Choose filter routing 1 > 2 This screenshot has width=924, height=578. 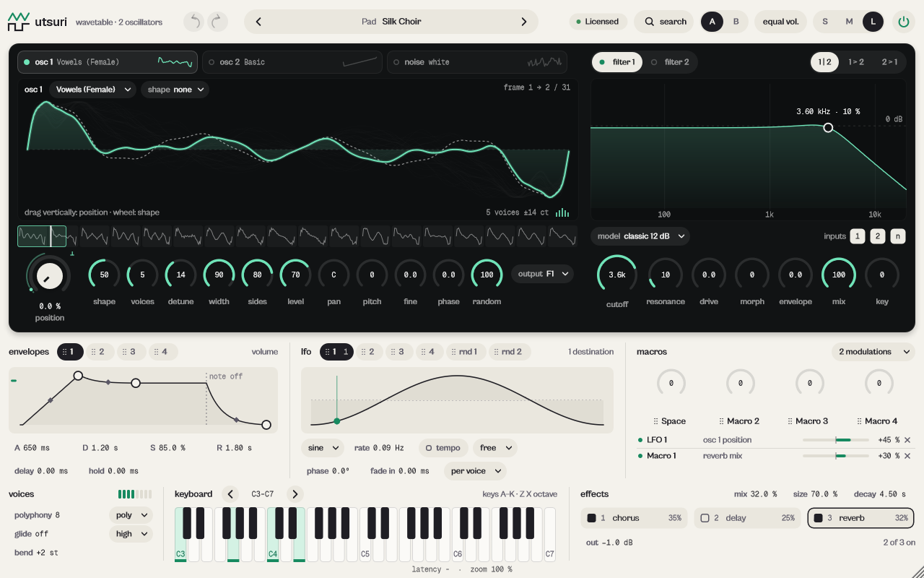(x=856, y=62)
